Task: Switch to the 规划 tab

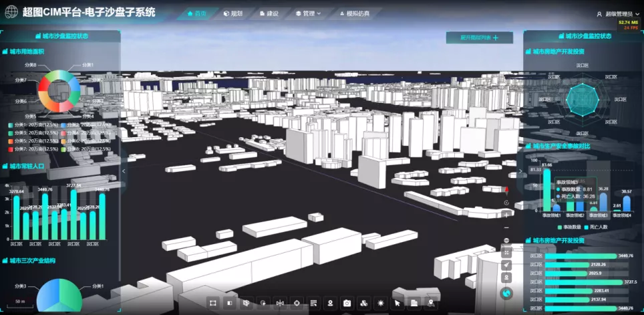Action: click(233, 13)
